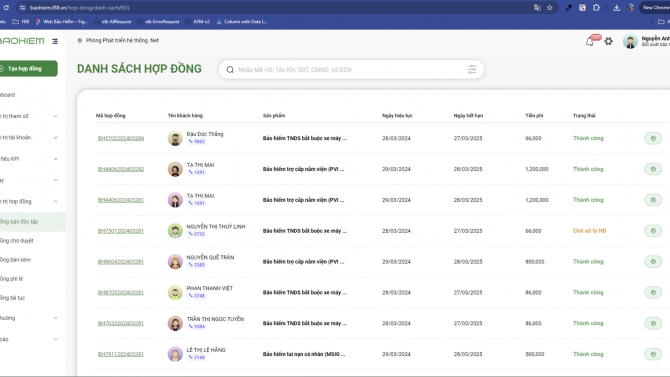
Task: Open contract link BH7911202403281
Action: (x=120, y=354)
